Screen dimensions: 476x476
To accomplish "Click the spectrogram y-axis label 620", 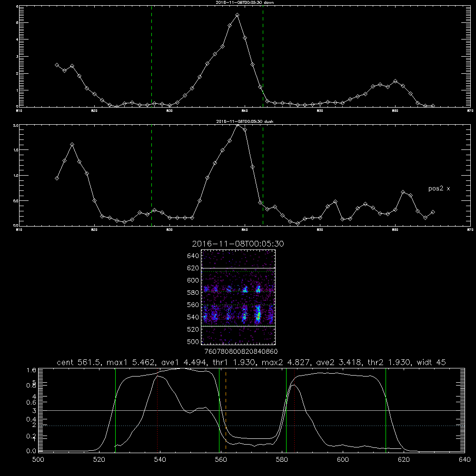I will click(x=193, y=268).
